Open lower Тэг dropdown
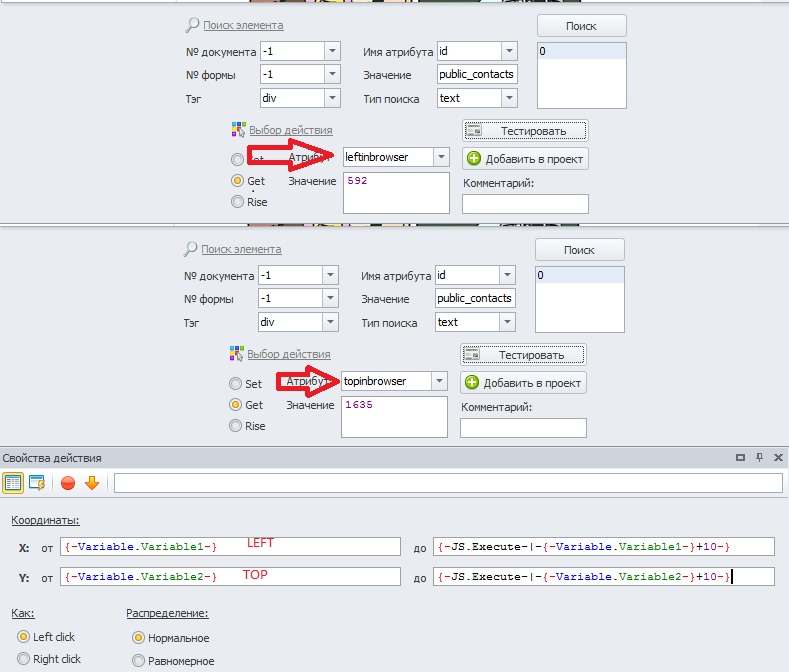Viewport: 789px width, 672px height. 330,322
